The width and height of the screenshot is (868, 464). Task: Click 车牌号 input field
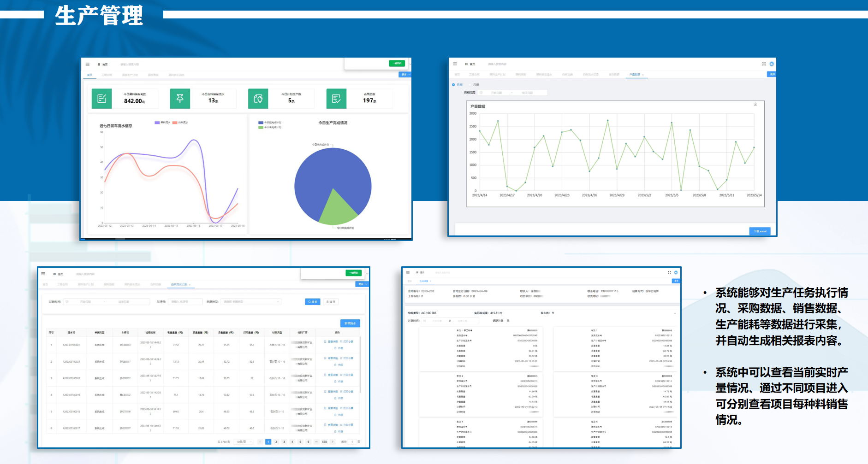pos(185,302)
